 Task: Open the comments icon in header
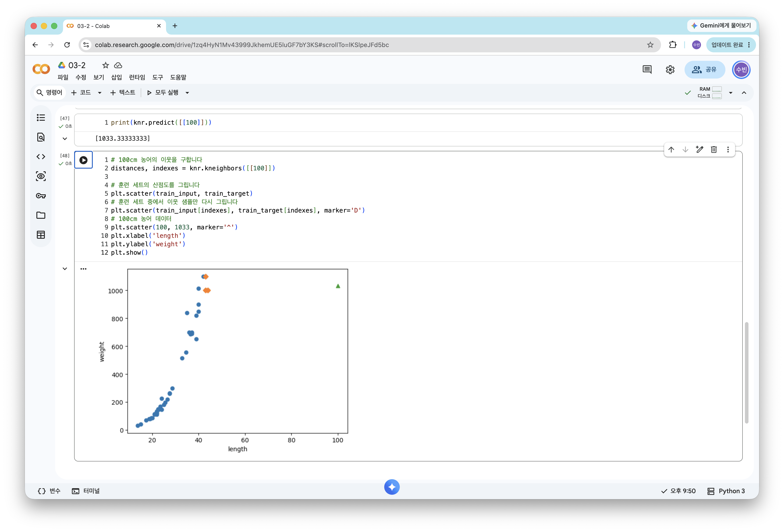point(647,69)
